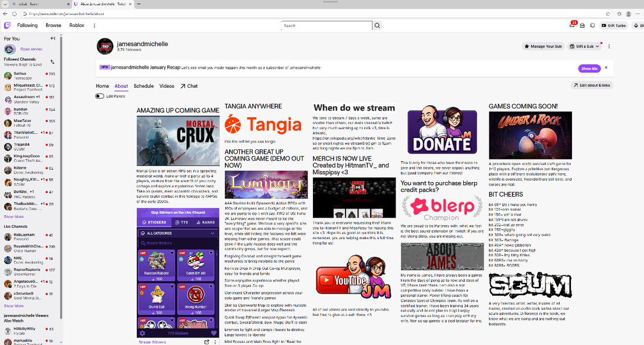Click the jamesandmichelle channel avatar
Viewport: 644px width, 345px height.
click(105, 47)
